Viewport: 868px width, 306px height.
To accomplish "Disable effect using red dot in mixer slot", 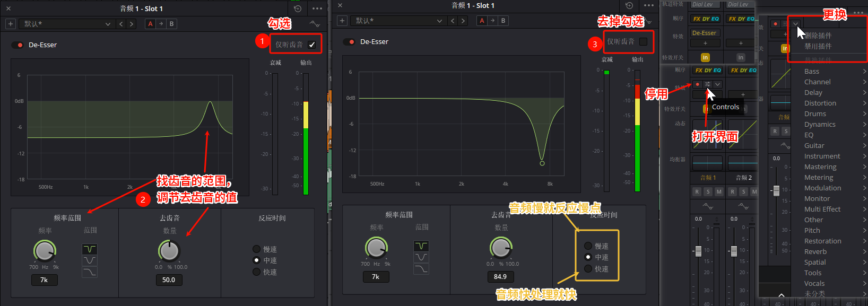I will pos(697,84).
